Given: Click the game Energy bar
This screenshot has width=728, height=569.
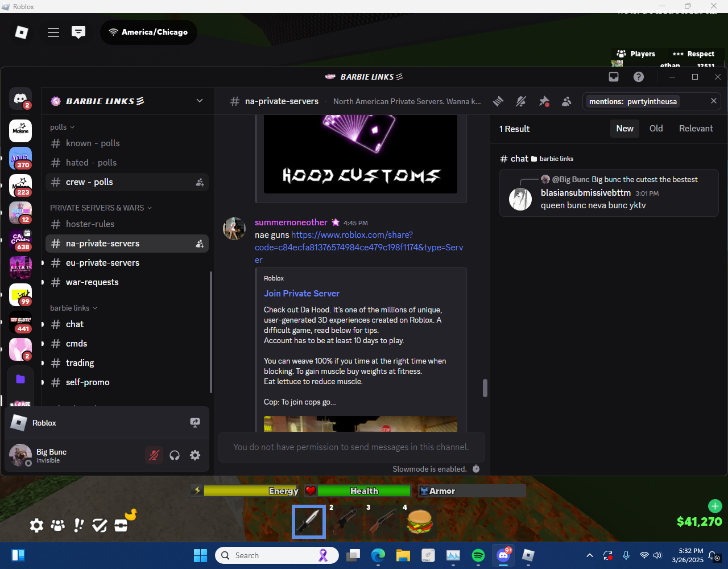Looking at the screenshot, I should pos(251,490).
